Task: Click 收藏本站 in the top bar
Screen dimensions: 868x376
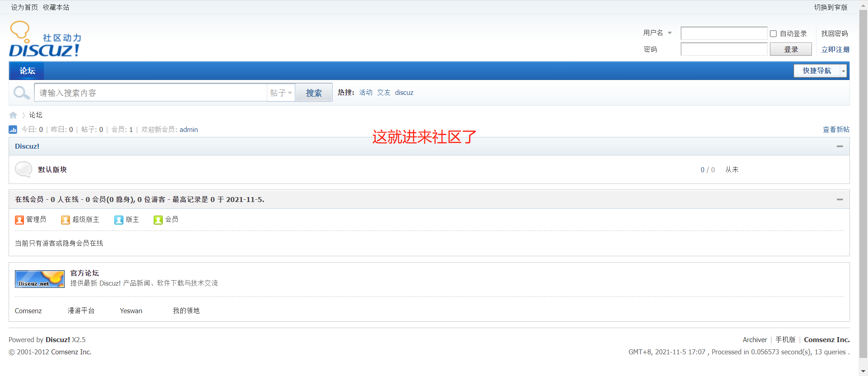Action: 56,7
